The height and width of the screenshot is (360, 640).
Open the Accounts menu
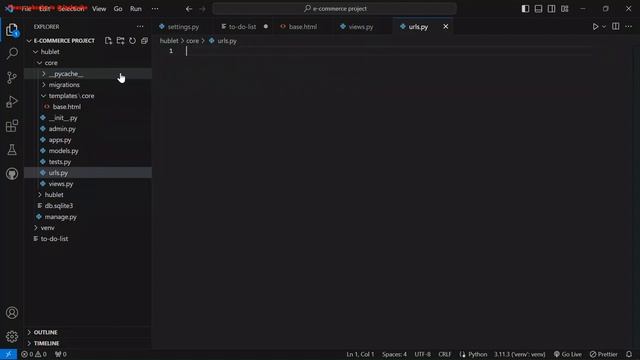[x=12, y=313]
